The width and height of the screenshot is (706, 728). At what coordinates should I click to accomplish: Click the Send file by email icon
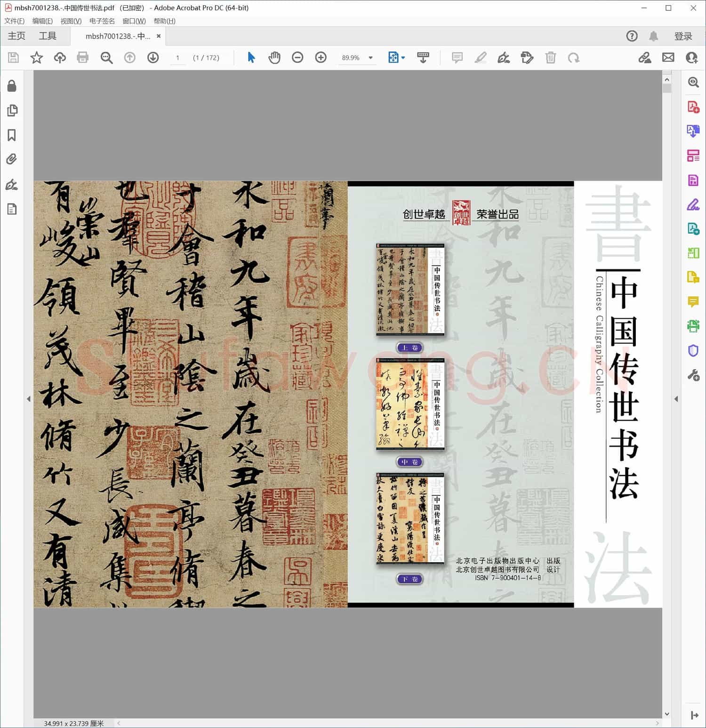click(x=668, y=57)
